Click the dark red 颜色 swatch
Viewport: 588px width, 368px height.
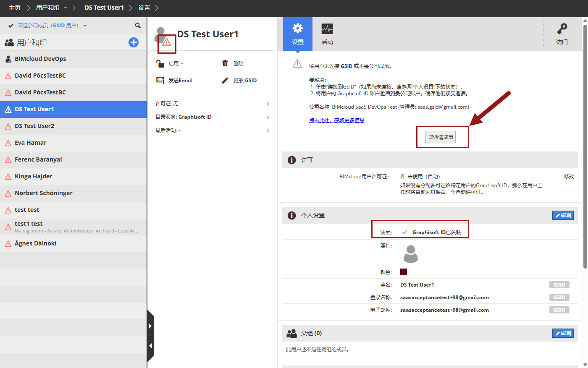pyautogui.click(x=404, y=272)
